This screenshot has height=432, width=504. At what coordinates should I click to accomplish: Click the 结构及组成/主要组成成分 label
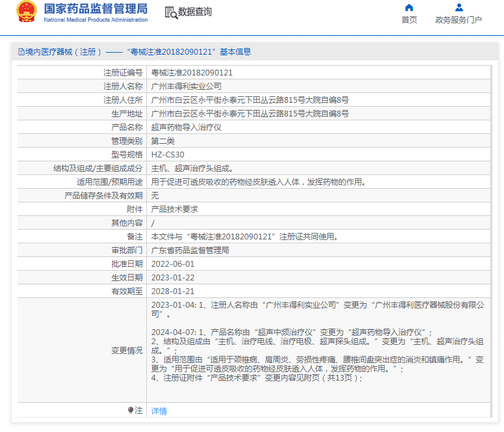[98, 169]
